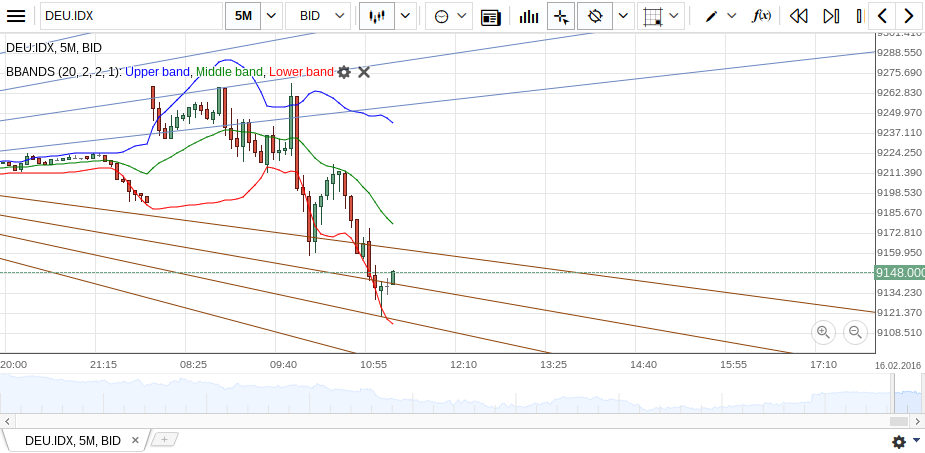Expand the chart type dropdown arrow
This screenshot has height=453, width=925.
405,16
